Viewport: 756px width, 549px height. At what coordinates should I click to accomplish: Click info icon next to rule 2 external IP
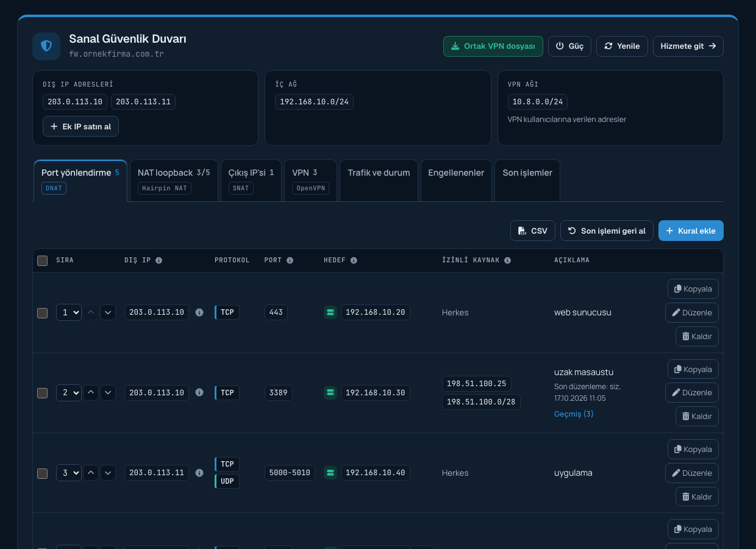click(199, 393)
